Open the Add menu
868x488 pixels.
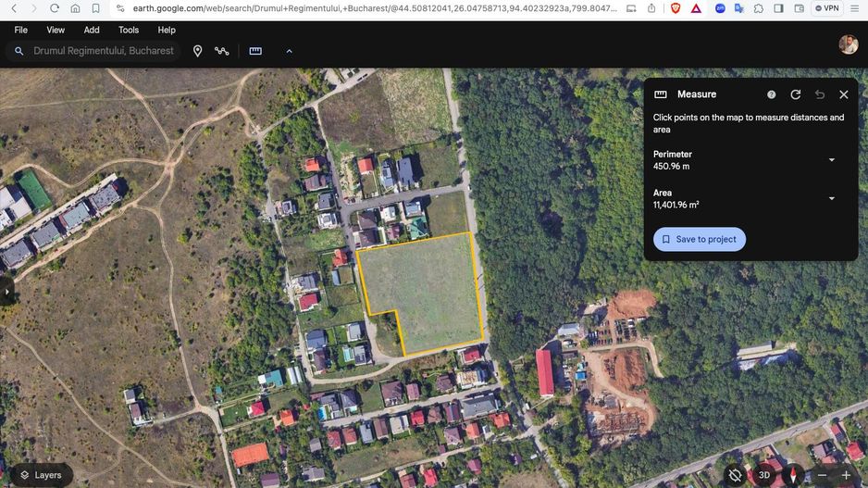coord(92,30)
